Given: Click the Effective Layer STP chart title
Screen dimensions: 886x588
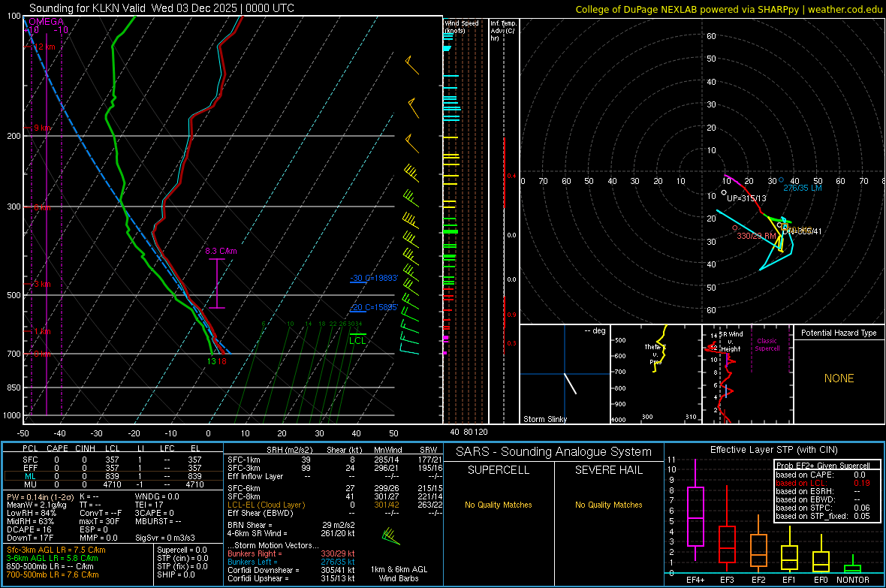Looking at the screenshot, I should (x=773, y=450).
